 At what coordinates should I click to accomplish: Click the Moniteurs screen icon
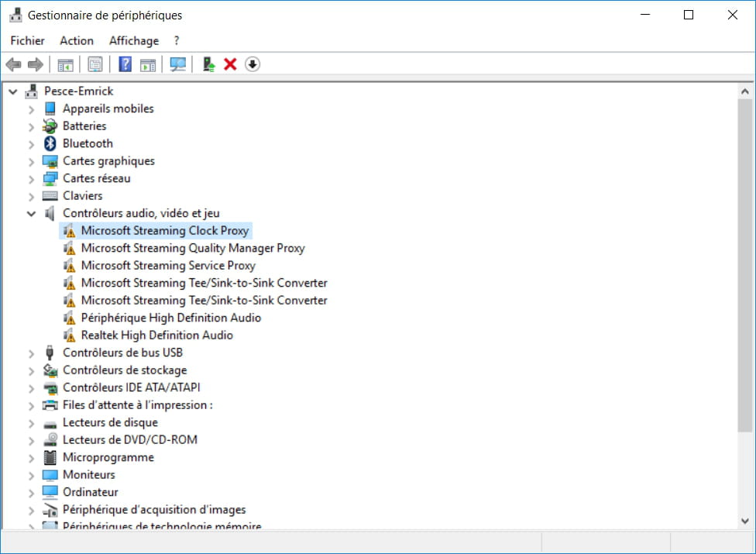[50, 475]
